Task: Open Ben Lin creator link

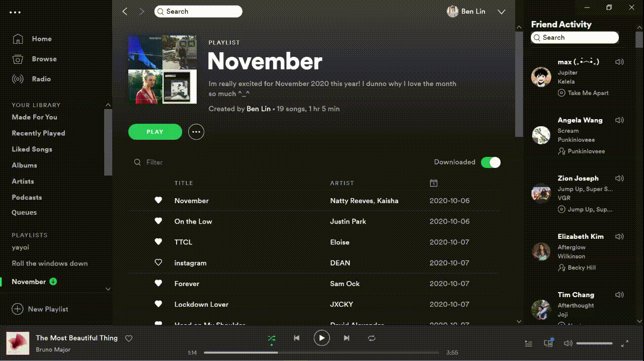Action: 259,109
